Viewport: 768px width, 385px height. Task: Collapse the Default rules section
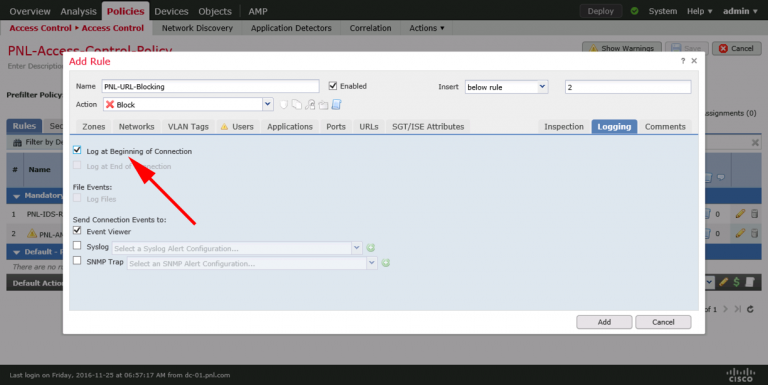point(16,252)
